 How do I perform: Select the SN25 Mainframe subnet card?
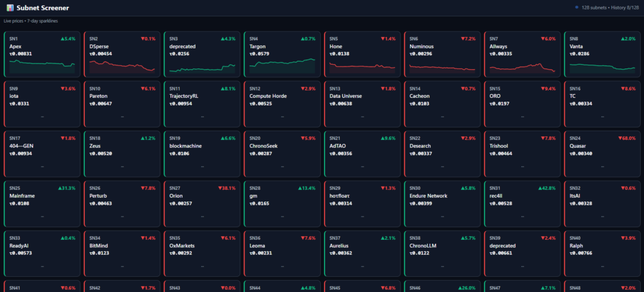[42, 203]
